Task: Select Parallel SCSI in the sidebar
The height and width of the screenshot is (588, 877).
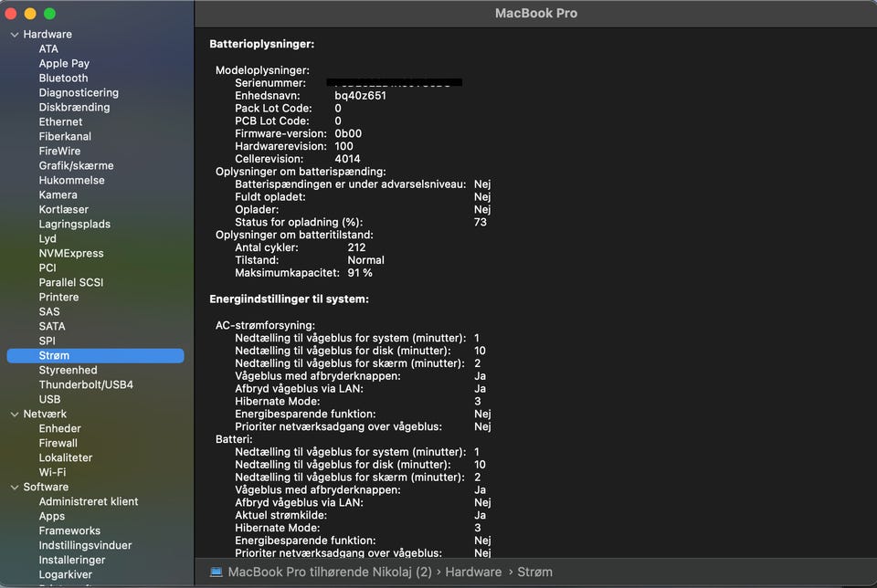Action: coord(71,282)
